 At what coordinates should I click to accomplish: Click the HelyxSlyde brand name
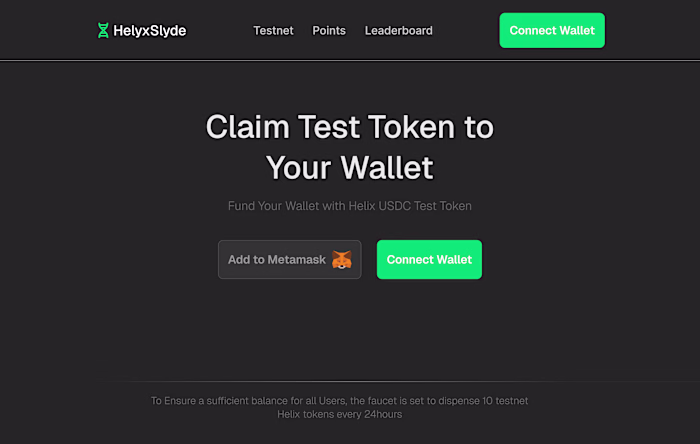point(150,30)
